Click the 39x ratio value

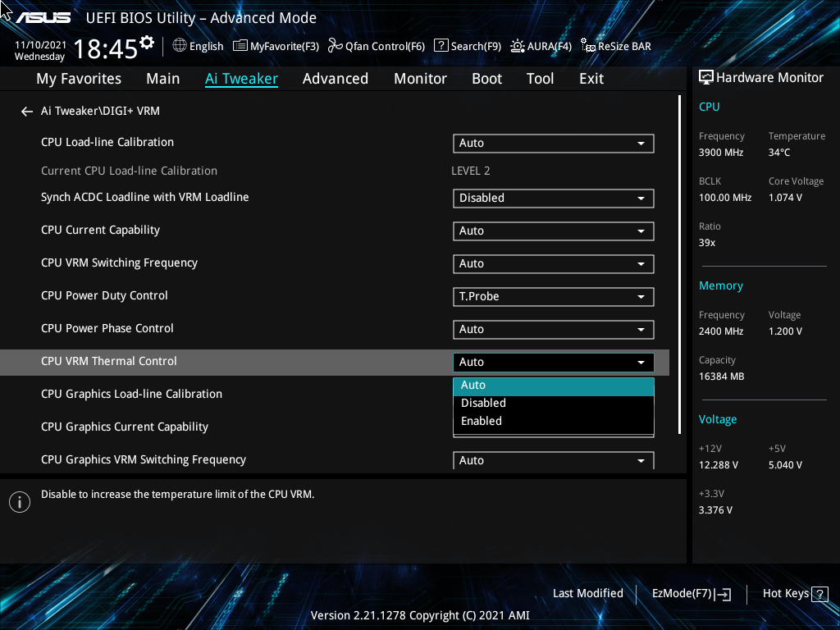[706, 243]
